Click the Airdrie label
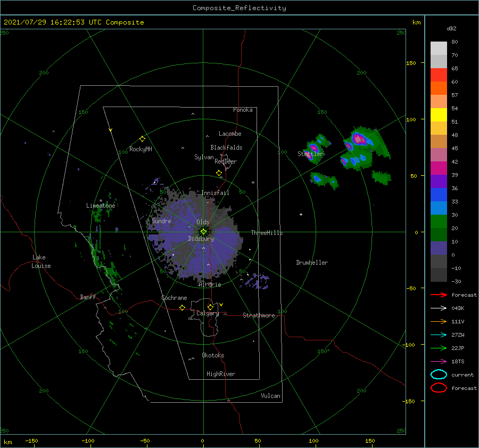Image resolution: width=479 pixels, height=448 pixels. (210, 284)
